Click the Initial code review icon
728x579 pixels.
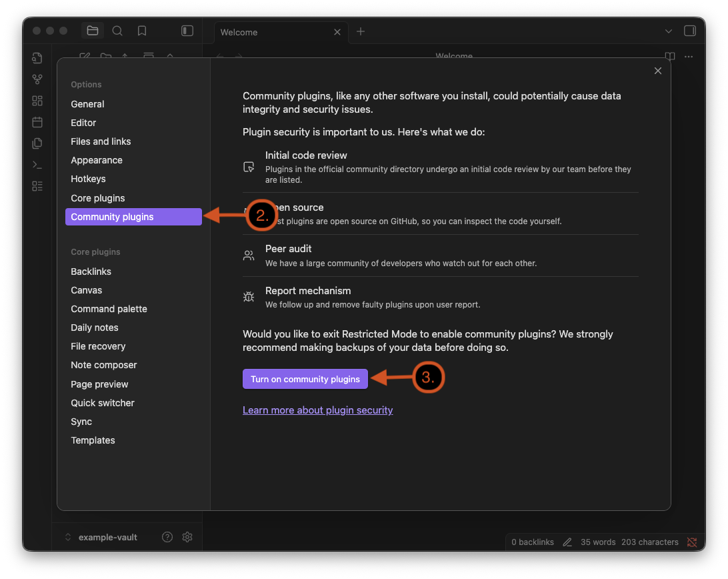249,167
